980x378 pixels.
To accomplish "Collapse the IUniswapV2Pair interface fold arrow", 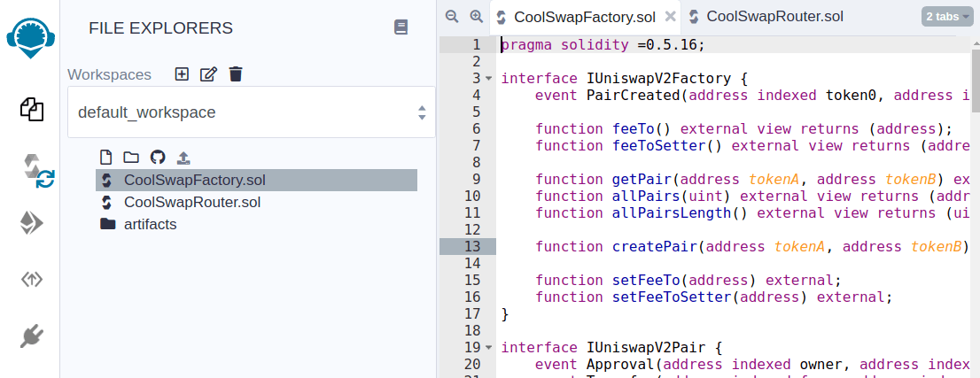I will click(x=489, y=347).
